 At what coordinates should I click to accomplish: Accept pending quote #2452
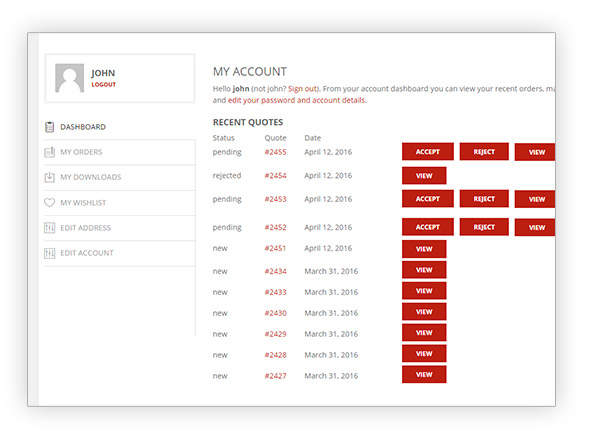(x=428, y=227)
